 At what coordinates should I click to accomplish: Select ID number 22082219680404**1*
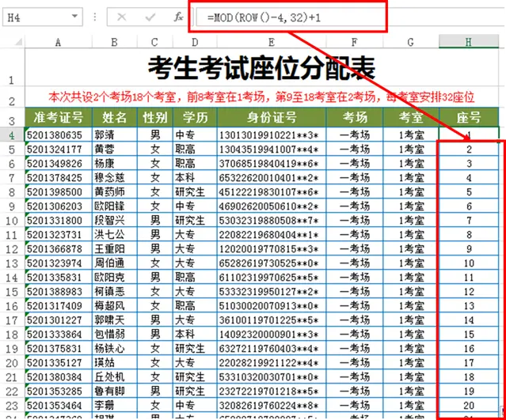pyautogui.click(x=272, y=235)
